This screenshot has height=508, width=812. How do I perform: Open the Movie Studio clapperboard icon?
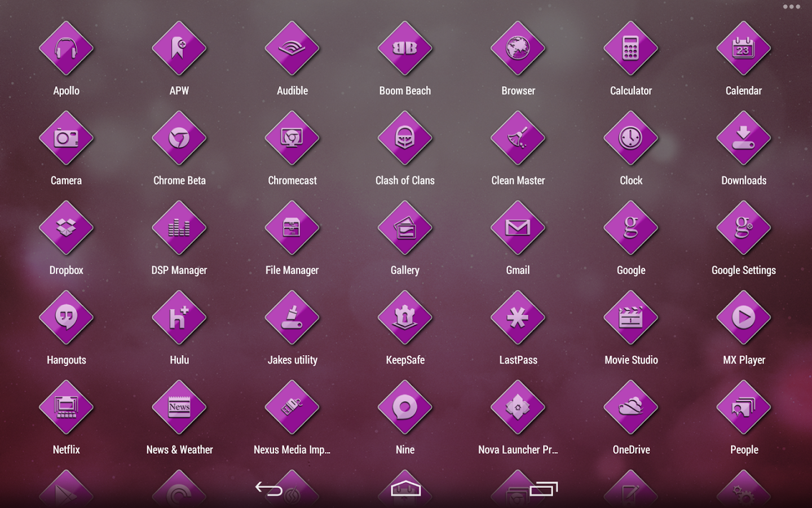tap(631, 318)
